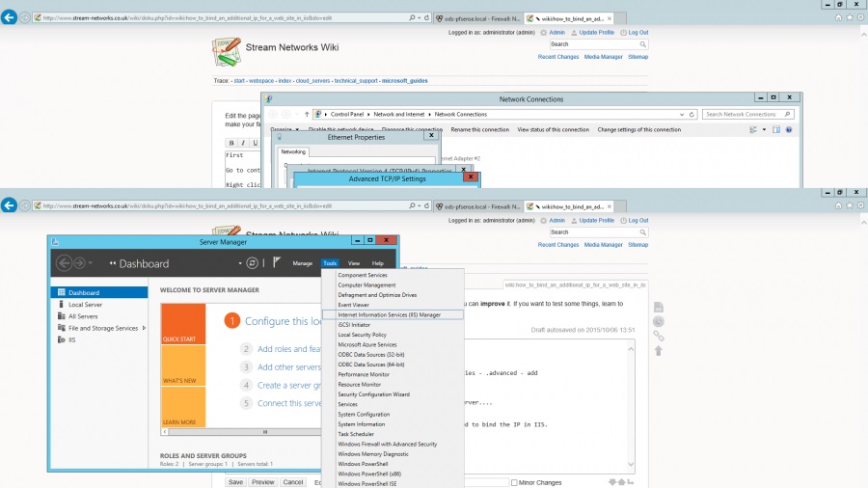868x488 pixels.
Task: Open the Manage menu in Server Manager
Action: (302, 263)
